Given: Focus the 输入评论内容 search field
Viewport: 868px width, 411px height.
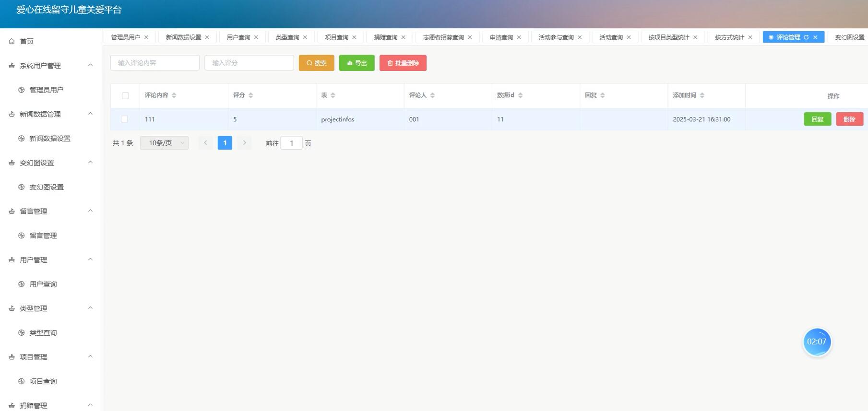Looking at the screenshot, I should (x=155, y=63).
